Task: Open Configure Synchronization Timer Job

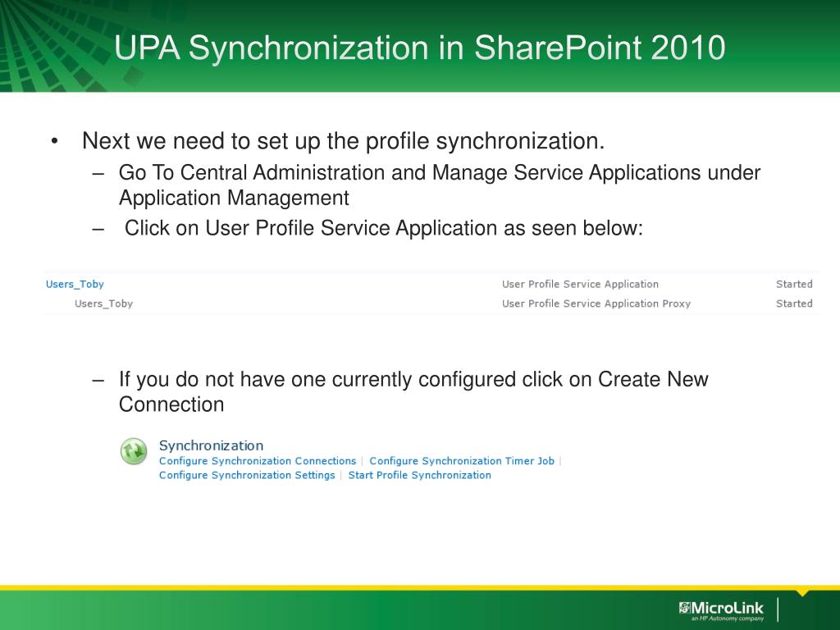Action: point(462,461)
